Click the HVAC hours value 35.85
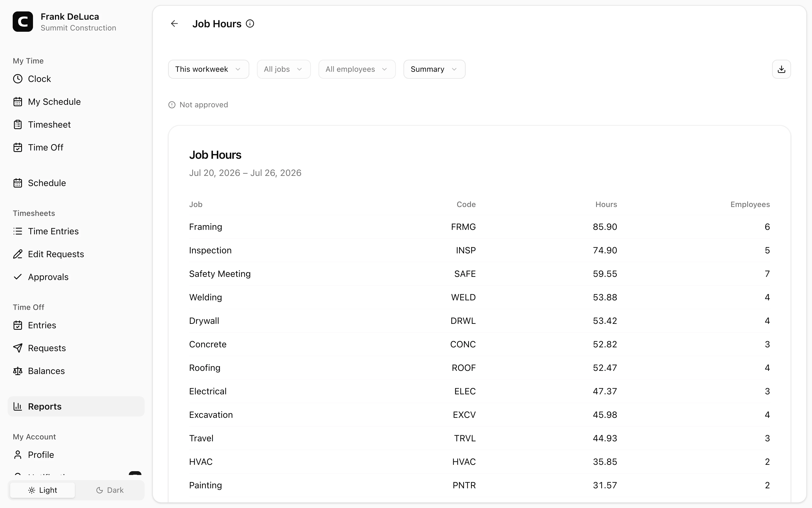Image resolution: width=812 pixels, height=508 pixels. tap(605, 462)
